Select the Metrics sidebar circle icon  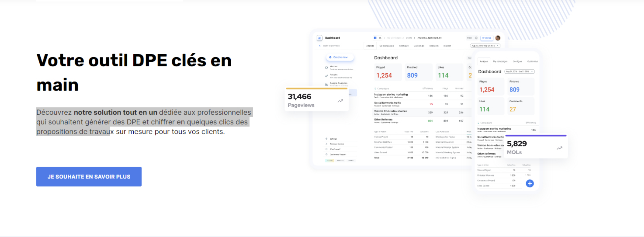pos(326,67)
